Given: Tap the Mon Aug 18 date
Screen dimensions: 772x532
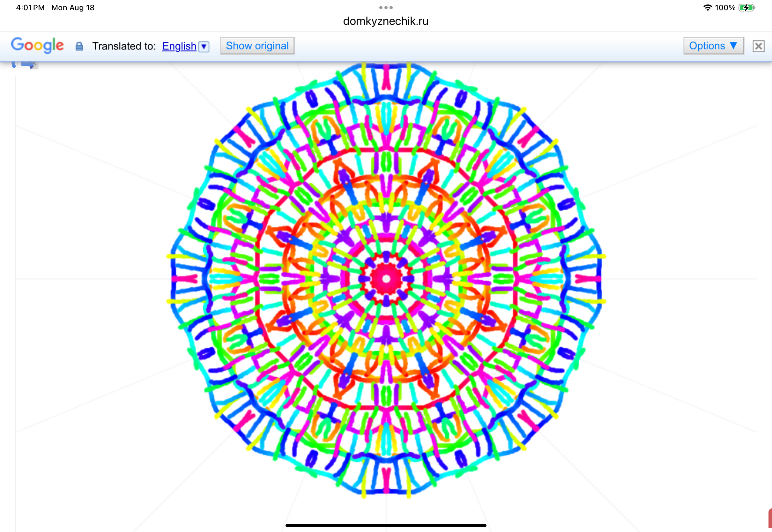Looking at the screenshot, I should click(x=73, y=7).
